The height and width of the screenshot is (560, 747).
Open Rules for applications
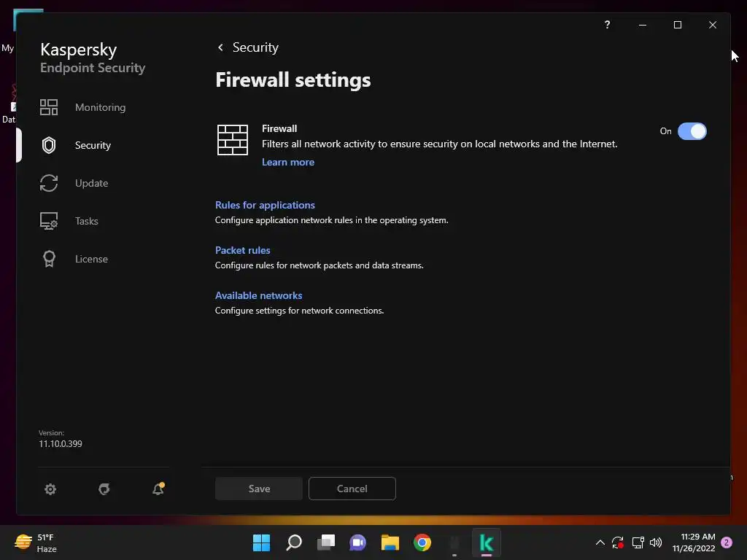point(265,205)
